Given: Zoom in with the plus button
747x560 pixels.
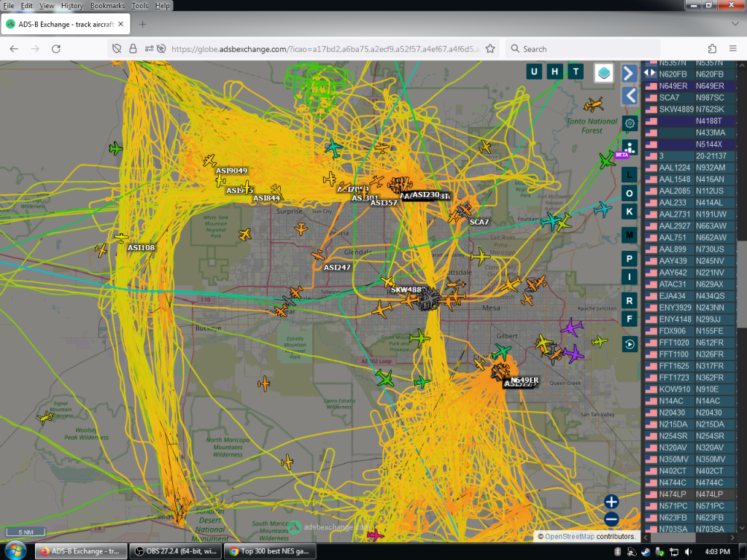Looking at the screenshot, I should click(611, 502).
